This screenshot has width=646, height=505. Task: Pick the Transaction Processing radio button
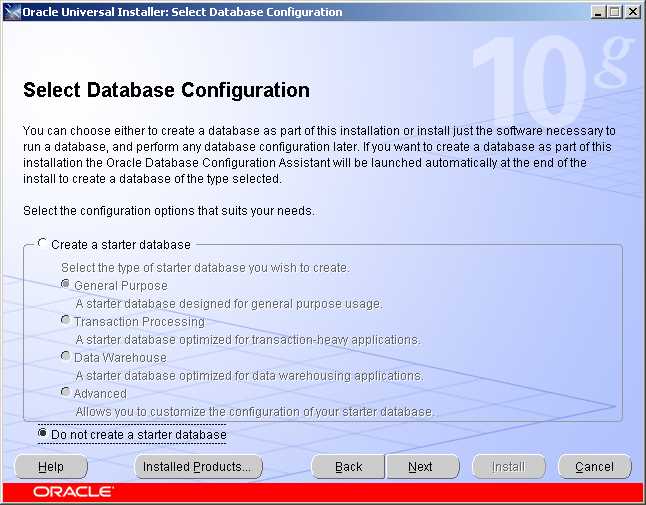click(65, 320)
